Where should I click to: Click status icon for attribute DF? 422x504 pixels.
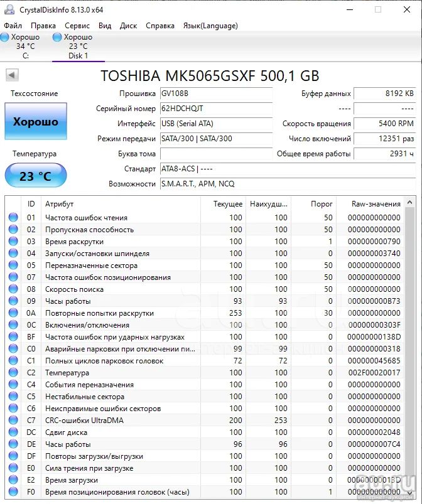[x=13, y=456]
